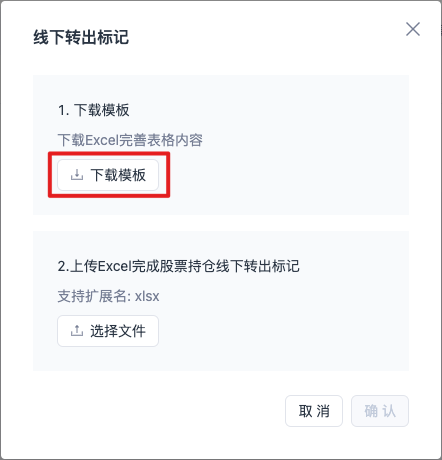Viewport: 442px width, 460px height.
Task: Click the 下载模板 label inside the highlighted button
Action: coord(118,175)
